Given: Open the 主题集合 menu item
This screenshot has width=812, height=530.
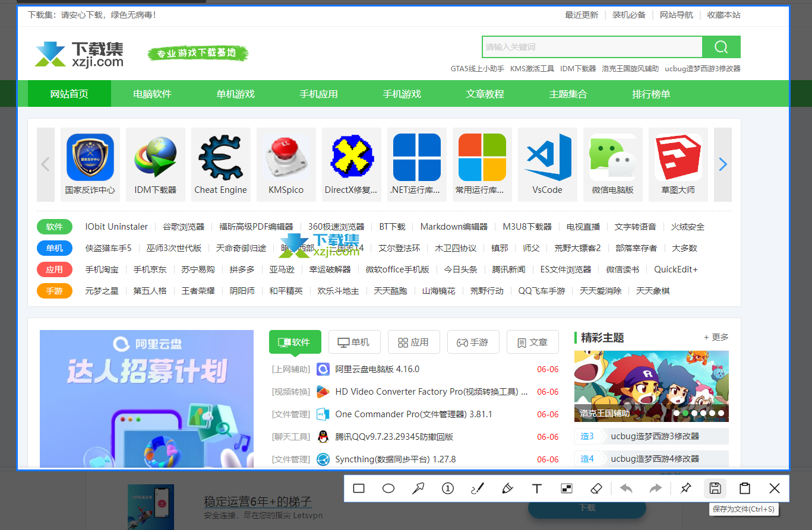Looking at the screenshot, I should tap(568, 94).
